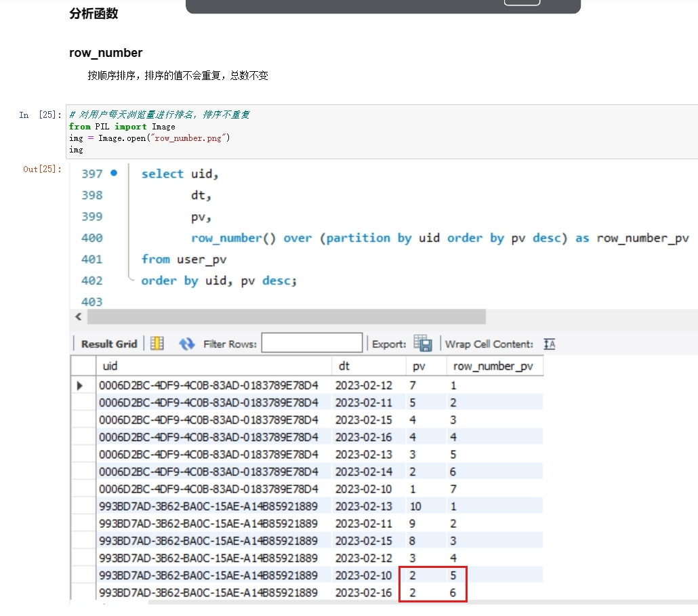Image resolution: width=698 pixels, height=616 pixels.
Task: Click the uid cell in the 993BD7AD row dated 2023-02-10
Action: (x=214, y=575)
